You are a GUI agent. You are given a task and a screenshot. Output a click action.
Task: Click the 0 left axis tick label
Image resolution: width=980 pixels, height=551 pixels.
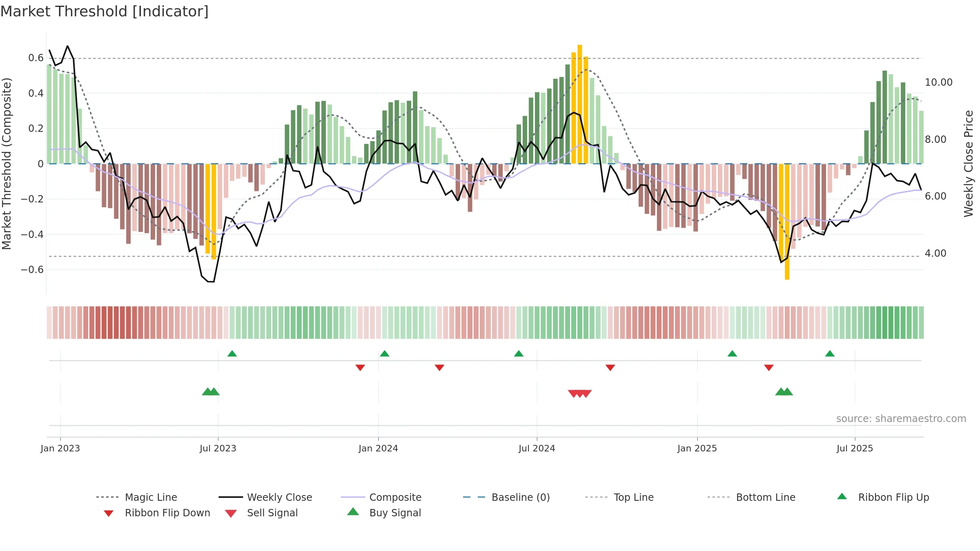coord(40,164)
